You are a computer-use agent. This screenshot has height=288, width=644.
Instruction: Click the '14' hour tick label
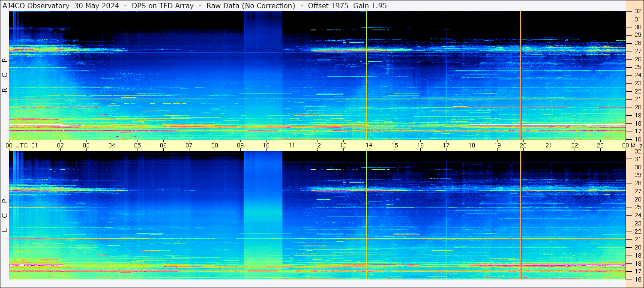point(369,145)
